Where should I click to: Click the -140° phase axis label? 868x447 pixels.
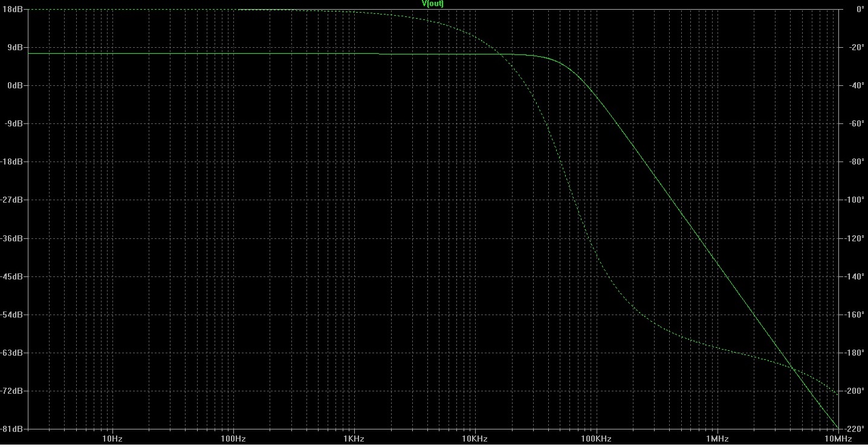click(x=854, y=276)
